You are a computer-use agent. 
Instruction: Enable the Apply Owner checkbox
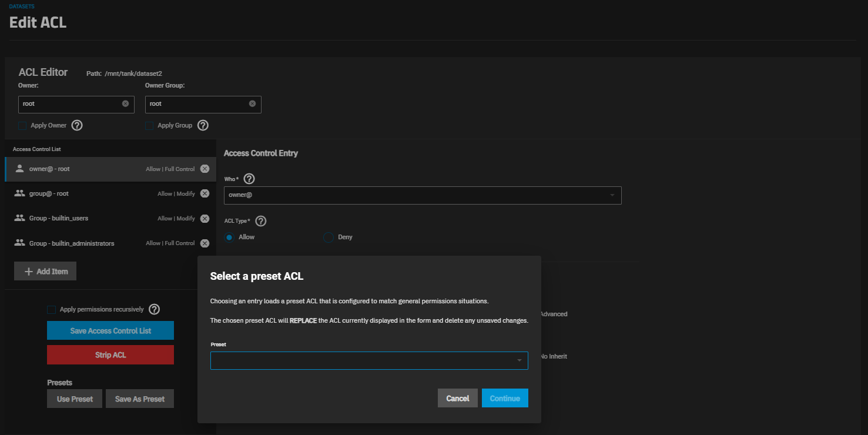[x=22, y=125]
